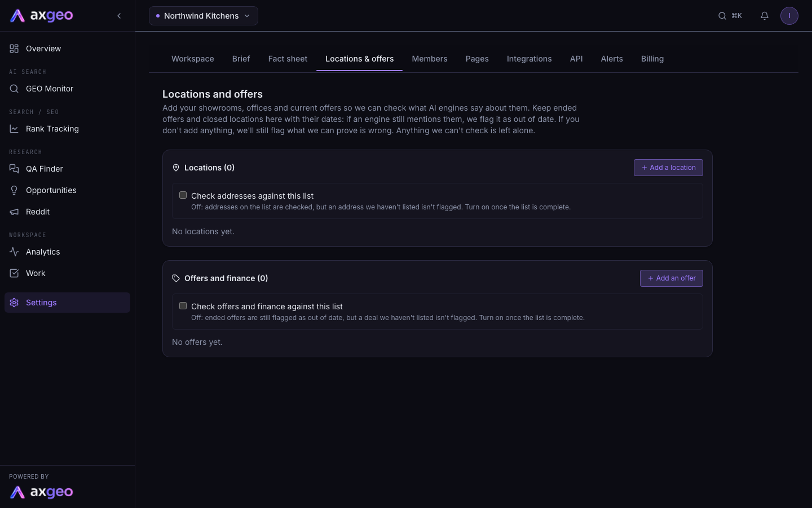
Task: Open the user avatar menu
Action: tap(789, 16)
